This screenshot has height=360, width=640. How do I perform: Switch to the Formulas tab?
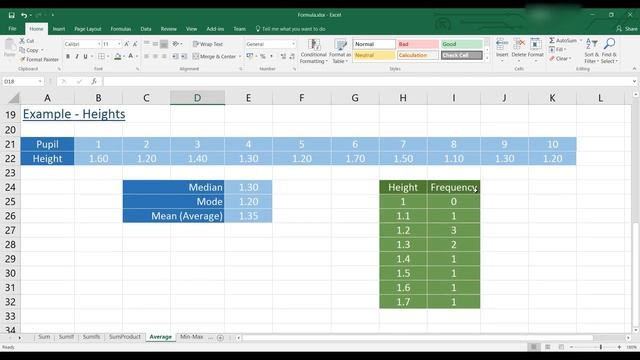(121, 29)
